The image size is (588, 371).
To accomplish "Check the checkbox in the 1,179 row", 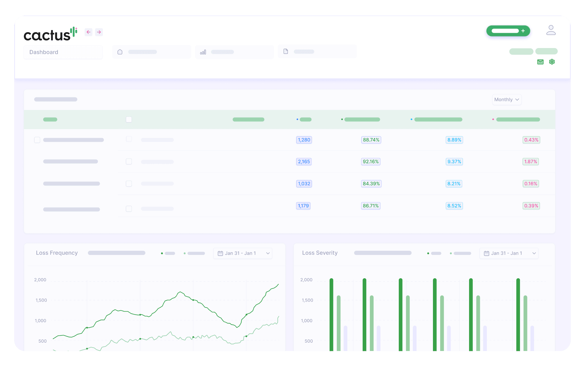I will pyautogui.click(x=129, y=209).
